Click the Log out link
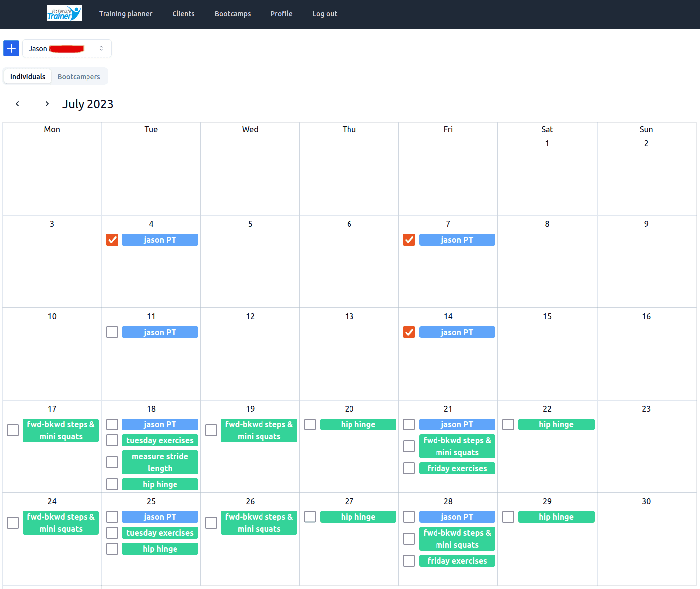This screenshot has width=700, height=589. tap(325, 14)
